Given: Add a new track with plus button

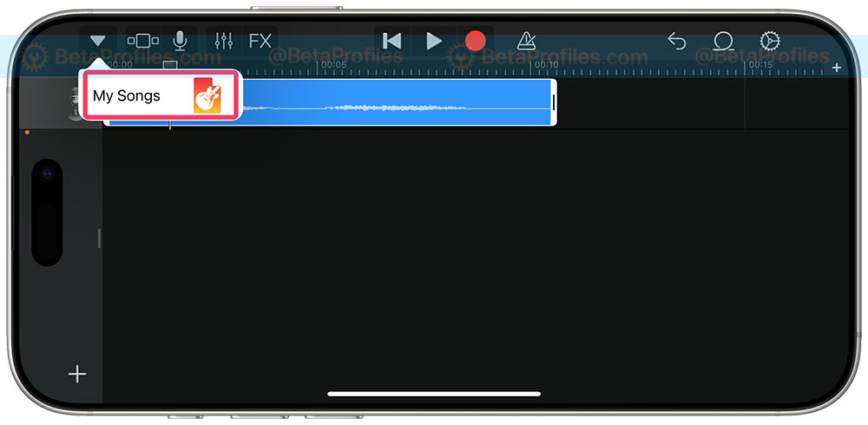Looking at the screenshot, I should click(77, 374).
